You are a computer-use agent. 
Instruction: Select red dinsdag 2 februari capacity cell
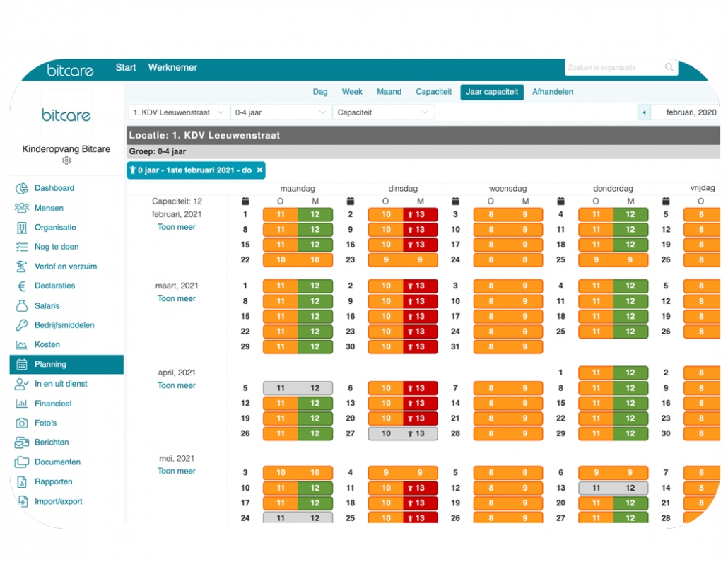coord(421,215)
